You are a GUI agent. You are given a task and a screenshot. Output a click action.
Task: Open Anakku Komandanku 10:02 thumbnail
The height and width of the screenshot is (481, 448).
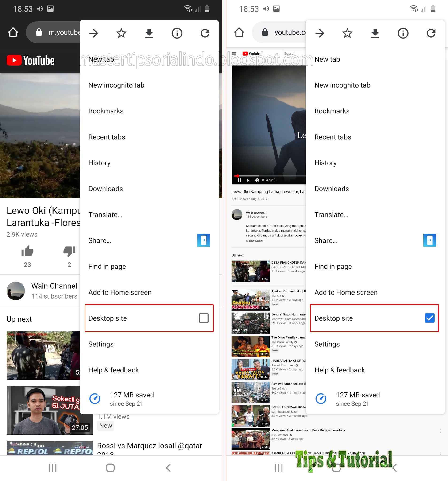point(250,300)
